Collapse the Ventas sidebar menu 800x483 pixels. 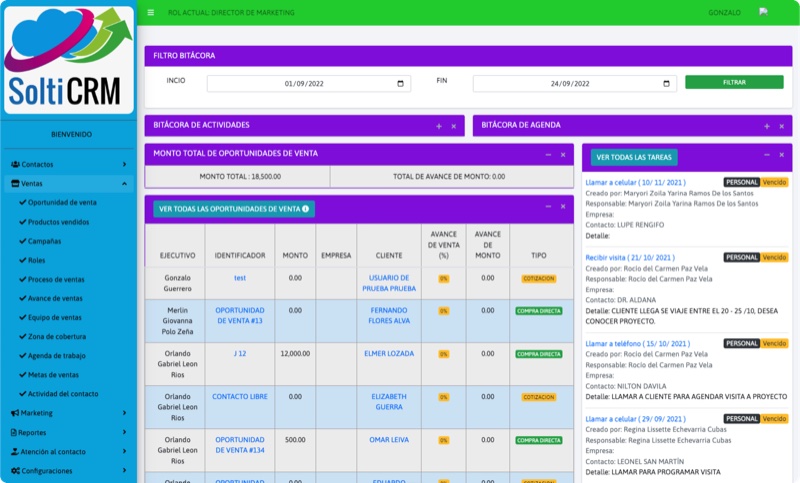coord(69,184)
